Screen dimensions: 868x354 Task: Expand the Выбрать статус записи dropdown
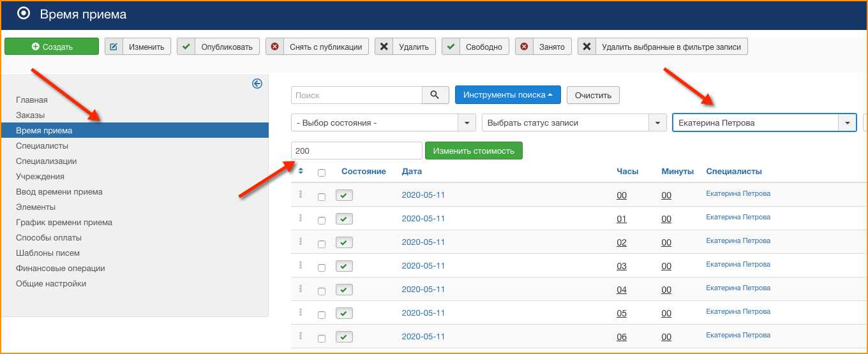coord(574,122)
